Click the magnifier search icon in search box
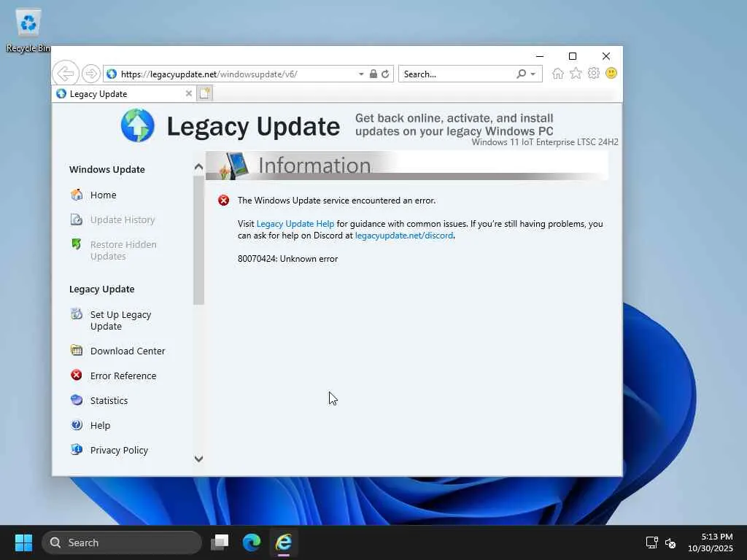 [x=521, y=74]
